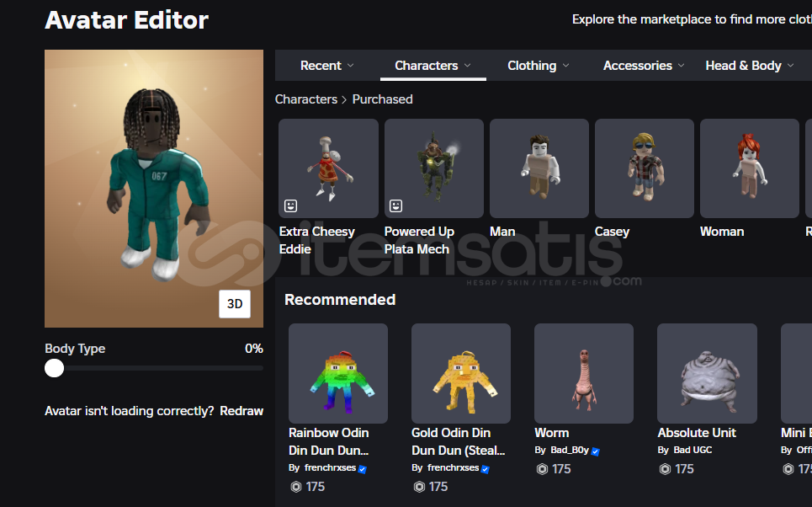This screenshot has height=507, width=812.
Task: Select the Woman character thumbnail
Action: point(750,168)
